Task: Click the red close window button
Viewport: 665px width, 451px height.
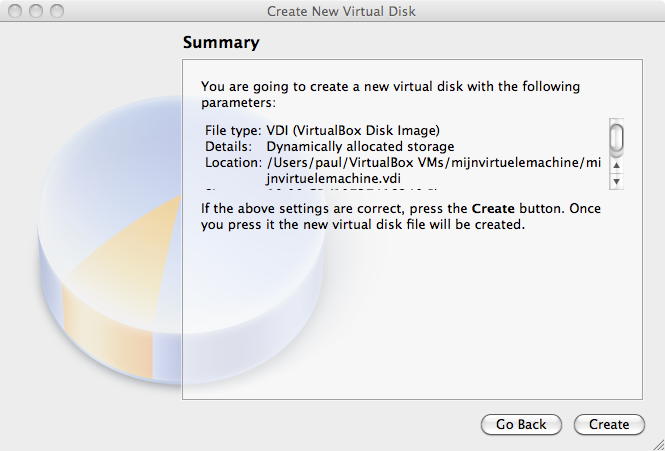Action: (x=15, y=11)
